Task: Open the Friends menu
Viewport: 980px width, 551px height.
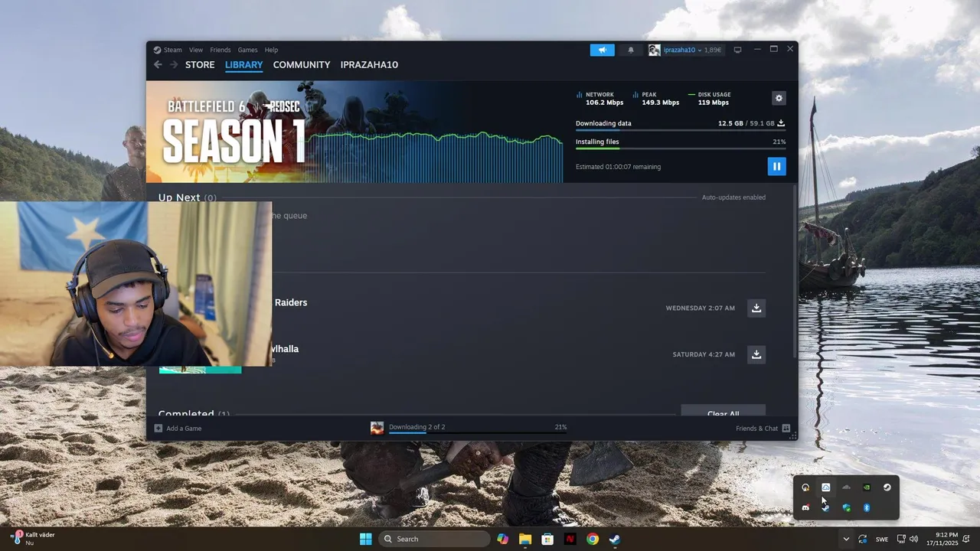Action: [220, 50]
